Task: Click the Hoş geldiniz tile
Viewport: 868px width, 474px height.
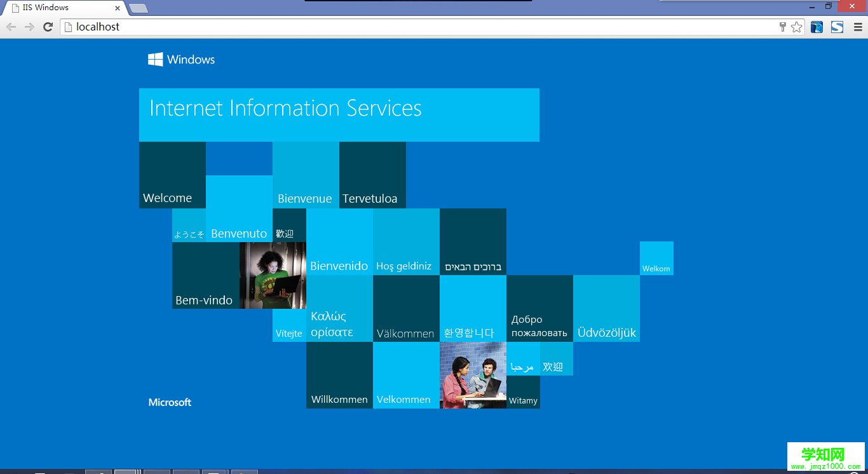Action: (406, 241)
